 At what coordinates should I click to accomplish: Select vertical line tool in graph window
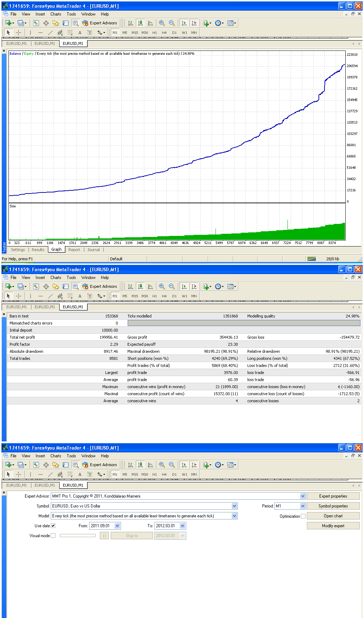(31, 32)
